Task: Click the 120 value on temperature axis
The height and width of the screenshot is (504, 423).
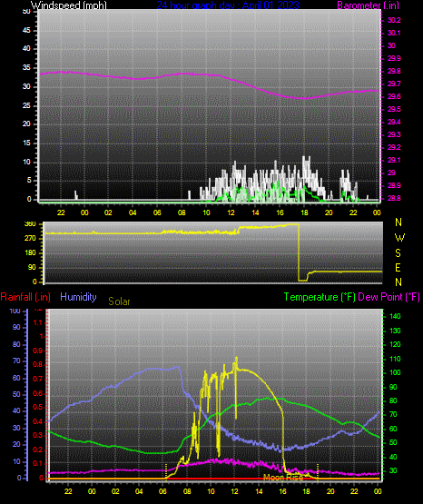Action: [x=395, y=344]
